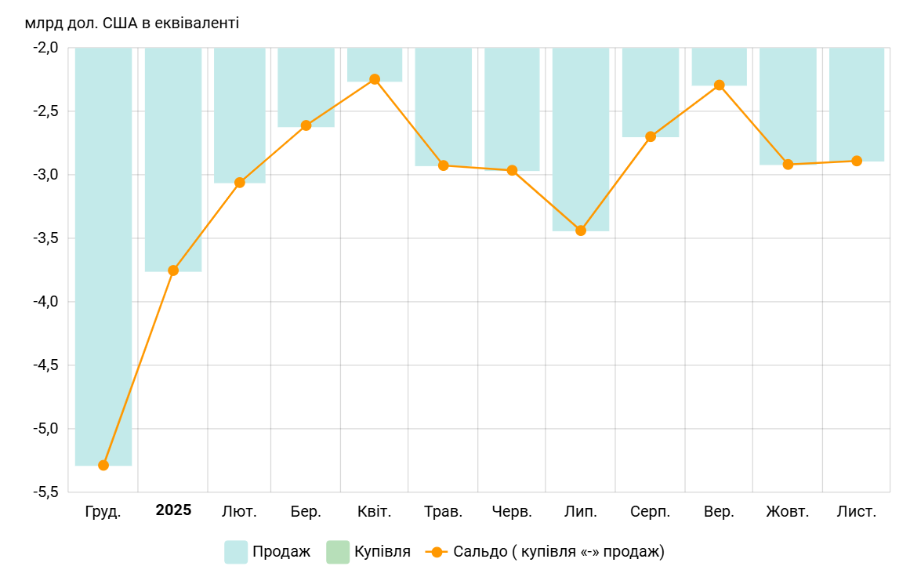This screenshot has height=588, width=910.
Task: Toggle the Купівля legend label
Action: [x=382, y=552]
